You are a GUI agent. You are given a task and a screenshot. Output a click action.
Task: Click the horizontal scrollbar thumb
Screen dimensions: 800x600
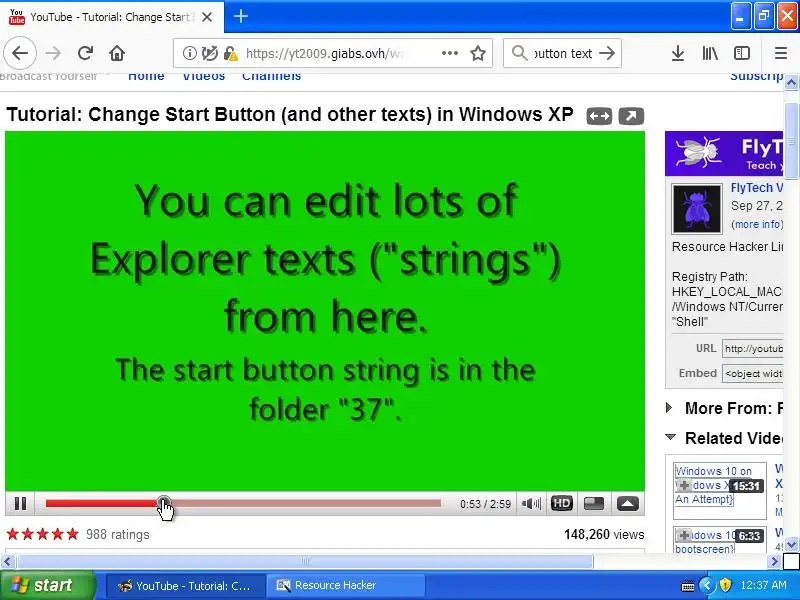pyautogui.click(x=305, y=562)
